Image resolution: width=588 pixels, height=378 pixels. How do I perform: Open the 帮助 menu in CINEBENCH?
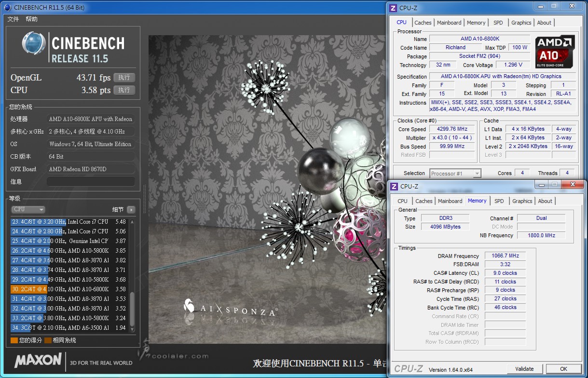31,19
